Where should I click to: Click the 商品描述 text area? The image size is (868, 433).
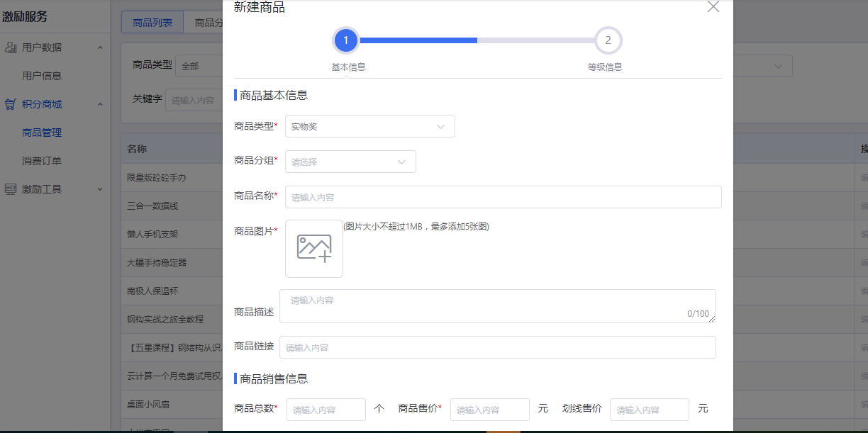click(x=497, y=305)
